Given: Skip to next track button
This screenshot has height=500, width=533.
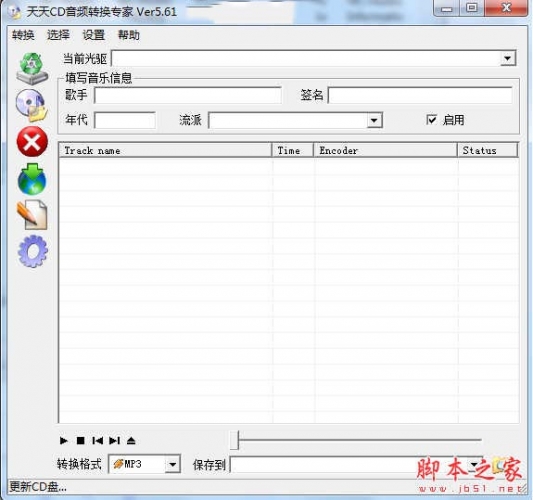Looking at the screenshot, I should pos(115,441).
